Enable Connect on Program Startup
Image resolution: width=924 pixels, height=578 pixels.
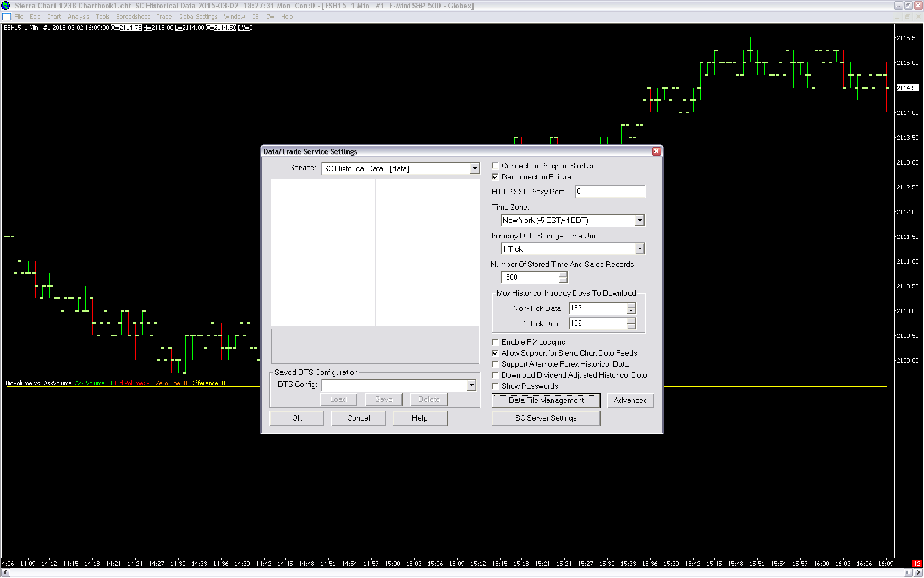[x=495, y=166]
